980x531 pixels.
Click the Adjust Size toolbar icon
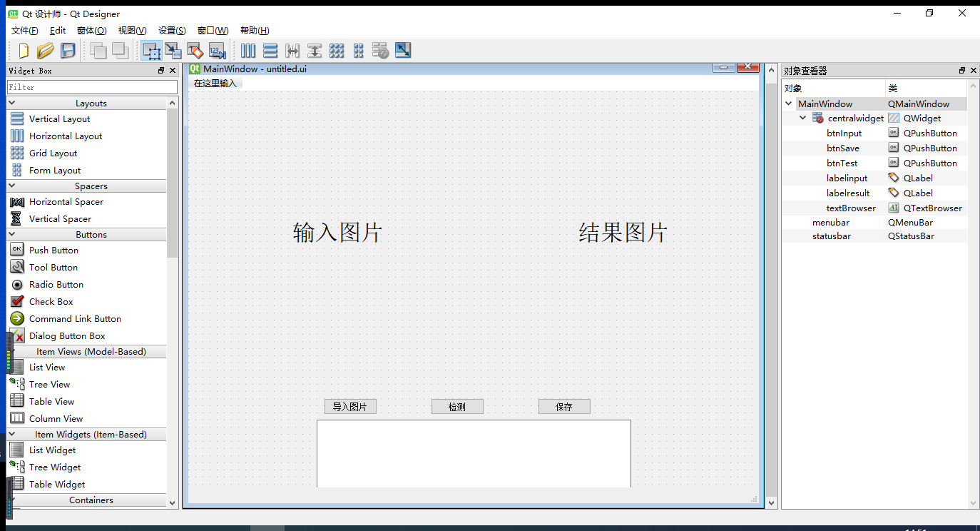403,51
